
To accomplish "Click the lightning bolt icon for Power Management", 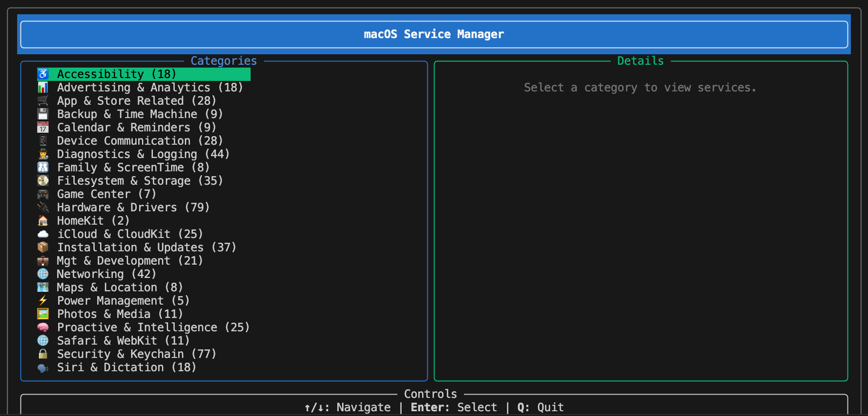I will pyautogui.click(x=43, y=300).
